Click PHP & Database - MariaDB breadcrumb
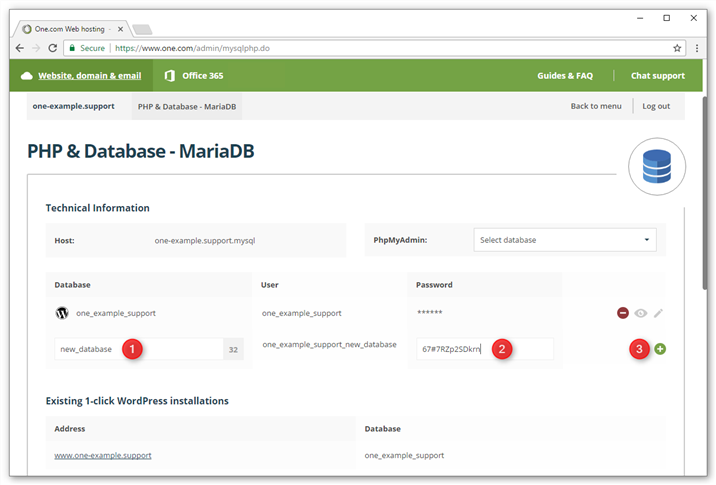716x485 pixels. tap(187, 106)
